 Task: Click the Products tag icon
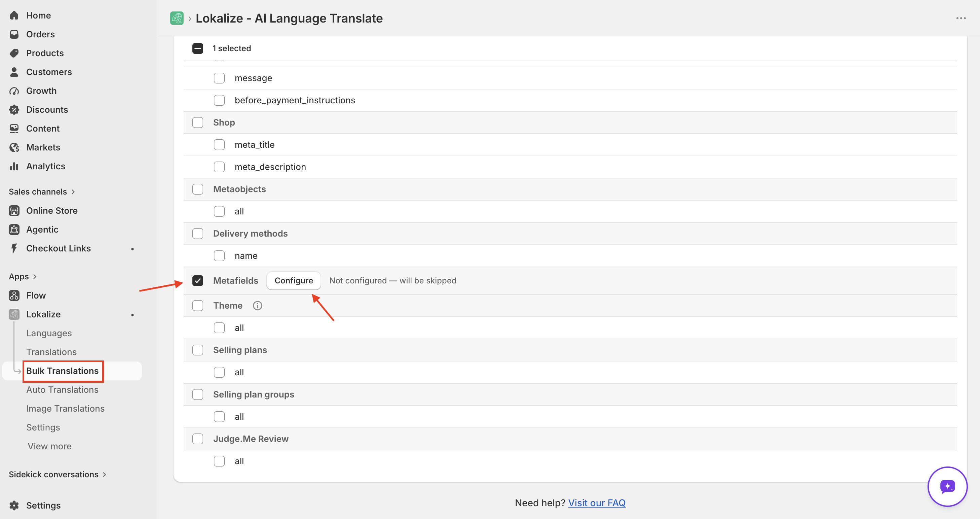click(14, 53)
